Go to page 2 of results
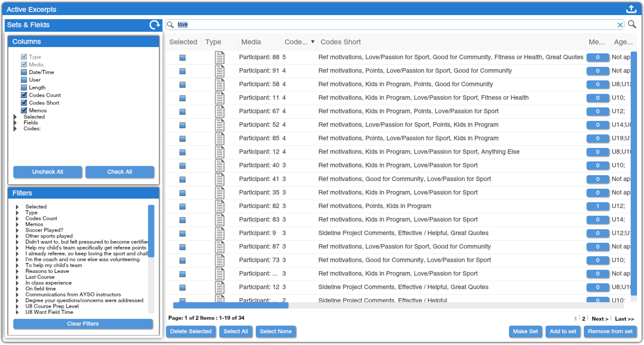Viewport: 644px width, 345px height. [584, 318]
